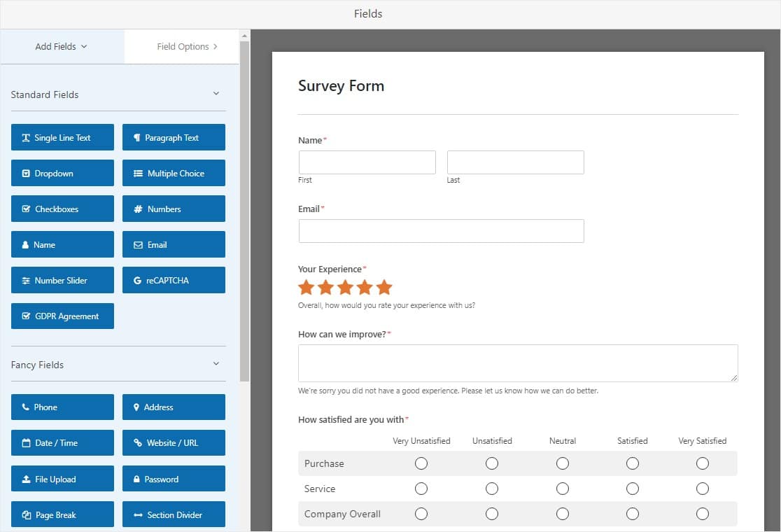Select Unsatisfied for Service
This screenshot has width=781, height=532.
point(491,489)
